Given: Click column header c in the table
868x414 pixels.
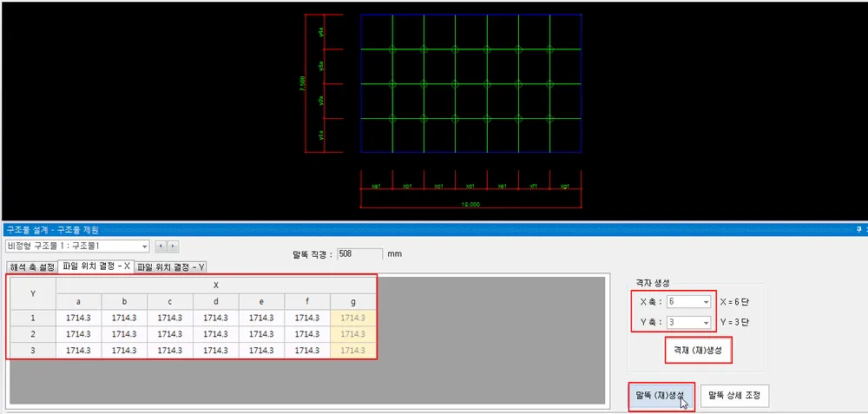Looking at the screenshot, I should [x=170, y=302].
